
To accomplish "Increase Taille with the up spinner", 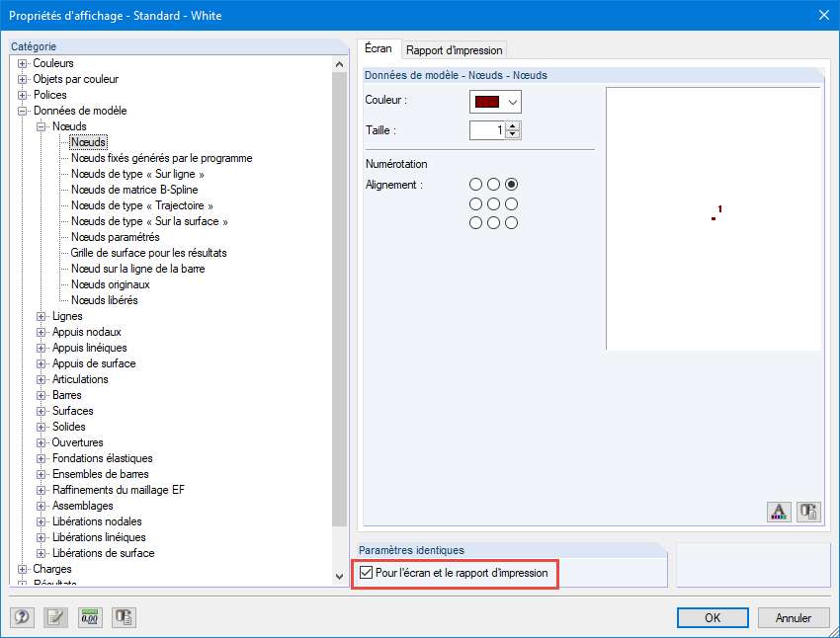I will (513, 126).
